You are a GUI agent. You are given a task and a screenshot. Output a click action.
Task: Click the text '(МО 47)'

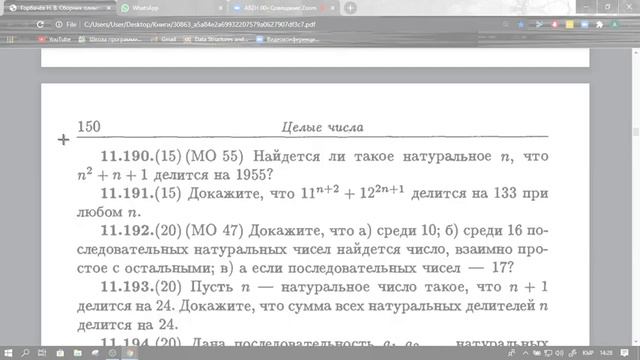click(214, 231)
